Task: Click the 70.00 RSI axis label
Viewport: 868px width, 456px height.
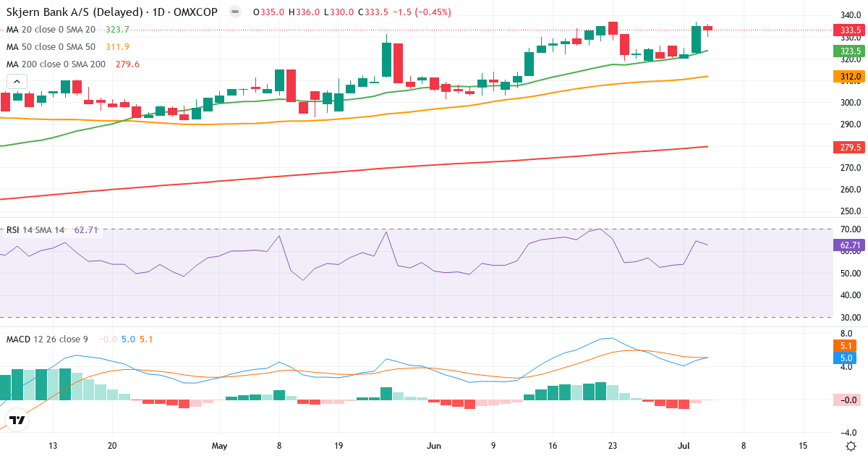Action: [x=850, y=229]
